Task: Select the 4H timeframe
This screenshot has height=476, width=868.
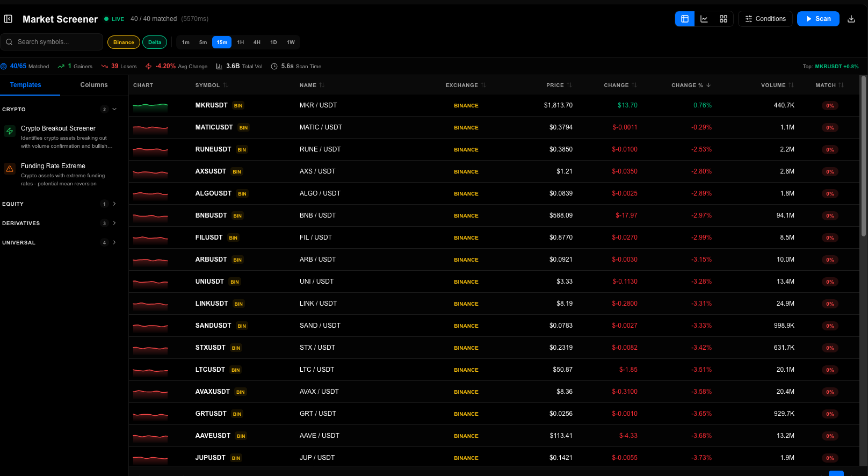Action: tap(257, 42)
